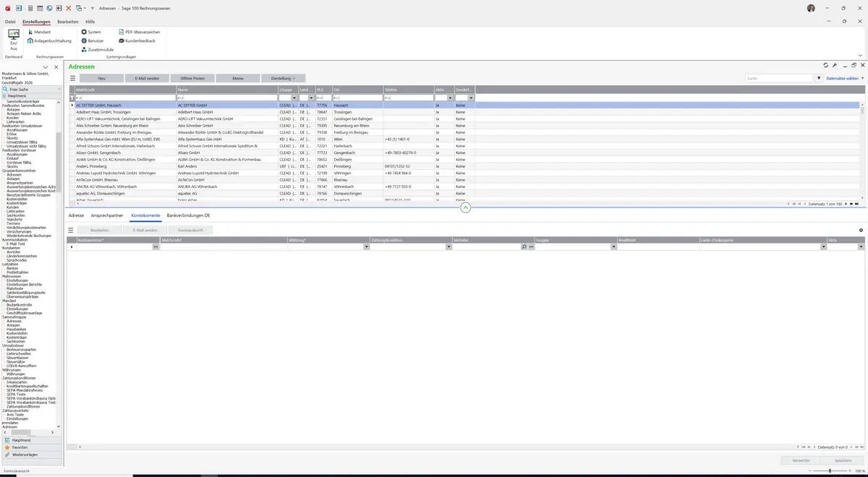Click the calendar icon in the title bar
The image size is (868, 477).
click(39, 7)
